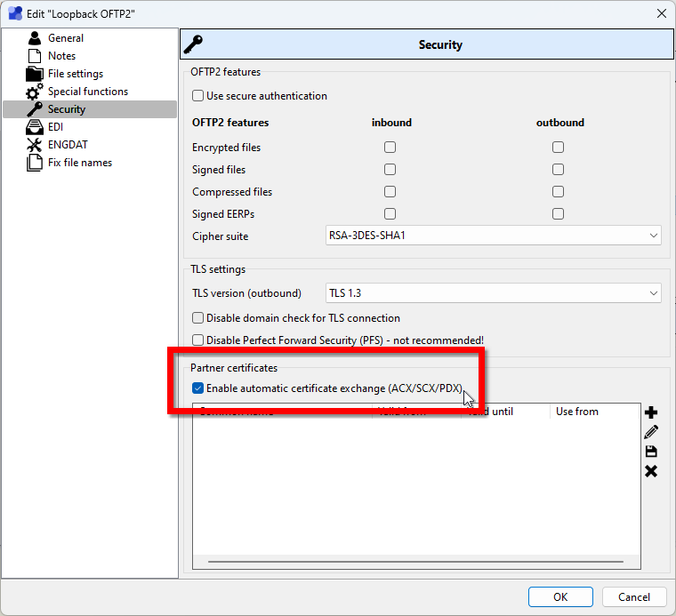Go to the Notes section
Image resolution: width=676 pixels, height=616 pixels.
pyautogui.click(x=61, y=56)
